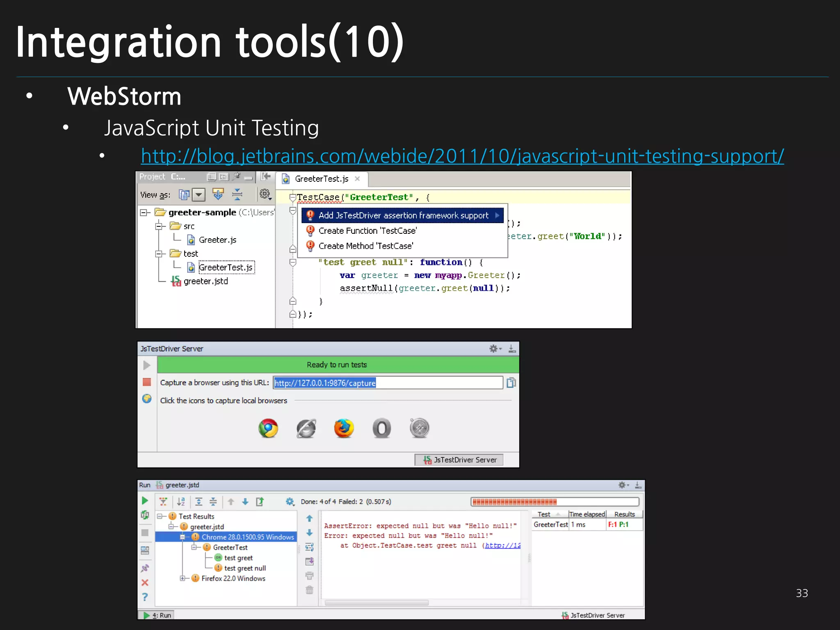840x630 pixels.
Task: Start the JsTestDriver server with play button
Action: (147, 365)
